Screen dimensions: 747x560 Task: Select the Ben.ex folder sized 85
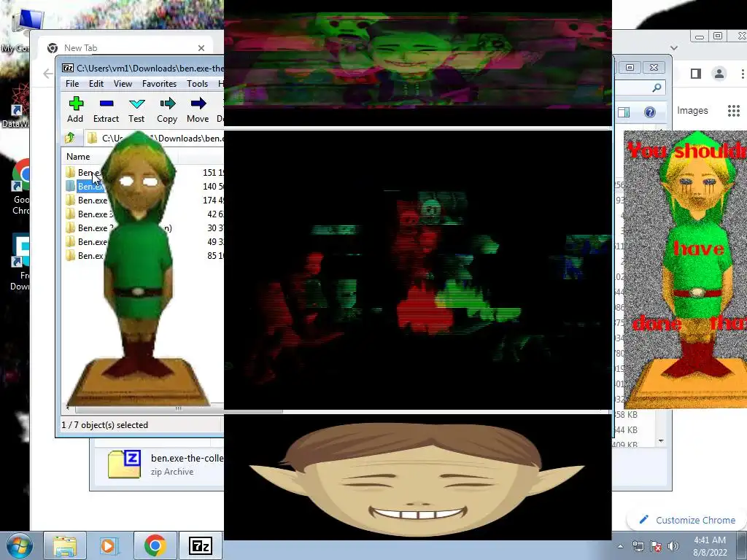pyautogui.click(x=143, y=255)
